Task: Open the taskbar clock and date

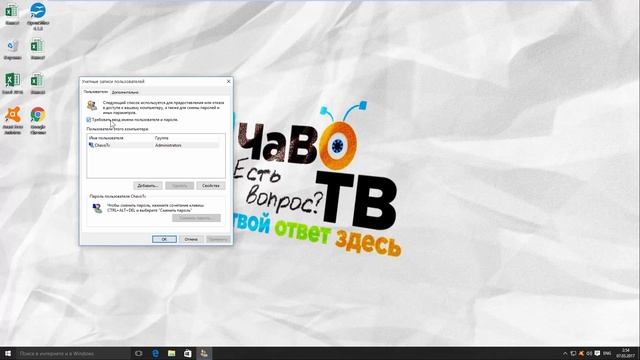Action: 626,353
